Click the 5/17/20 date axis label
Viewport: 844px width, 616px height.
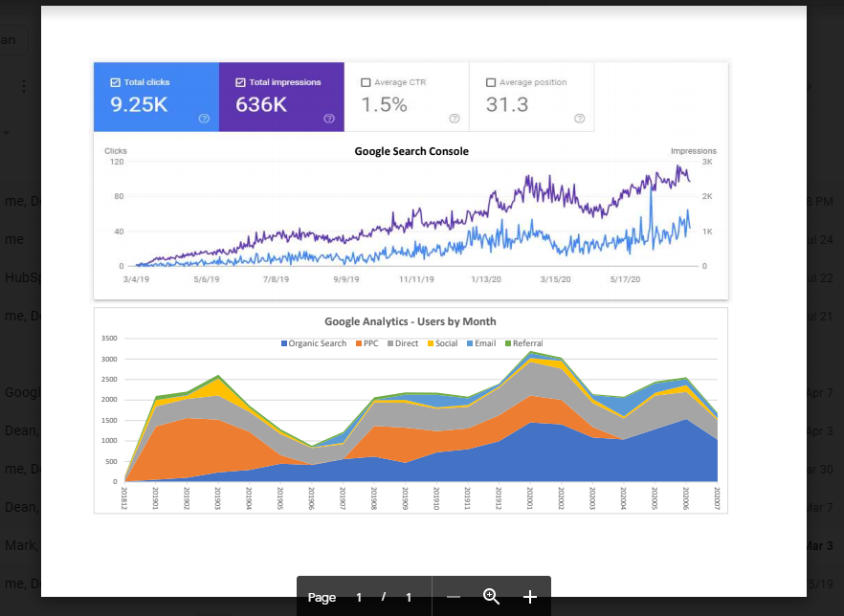(x=625, y=279)
